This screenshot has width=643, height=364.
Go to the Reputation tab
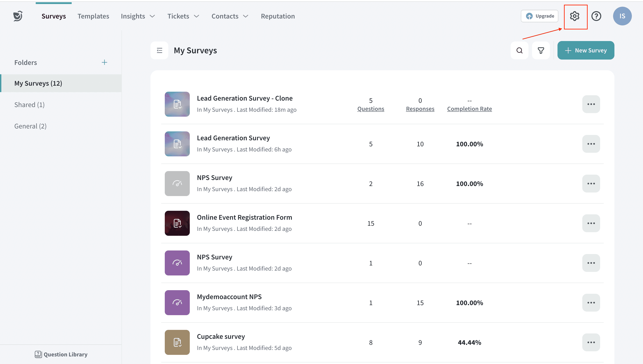278,16
